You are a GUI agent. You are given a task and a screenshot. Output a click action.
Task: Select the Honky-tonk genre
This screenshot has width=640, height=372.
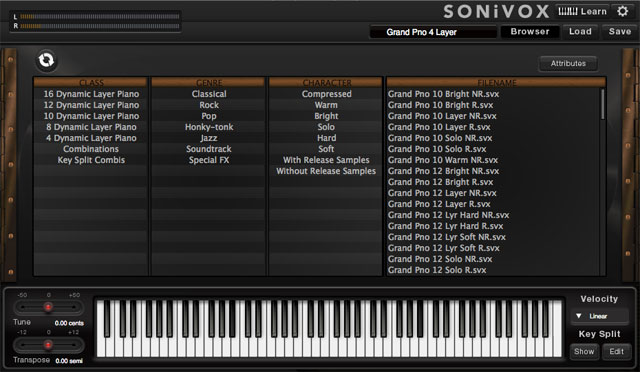[x=209, y=127]
